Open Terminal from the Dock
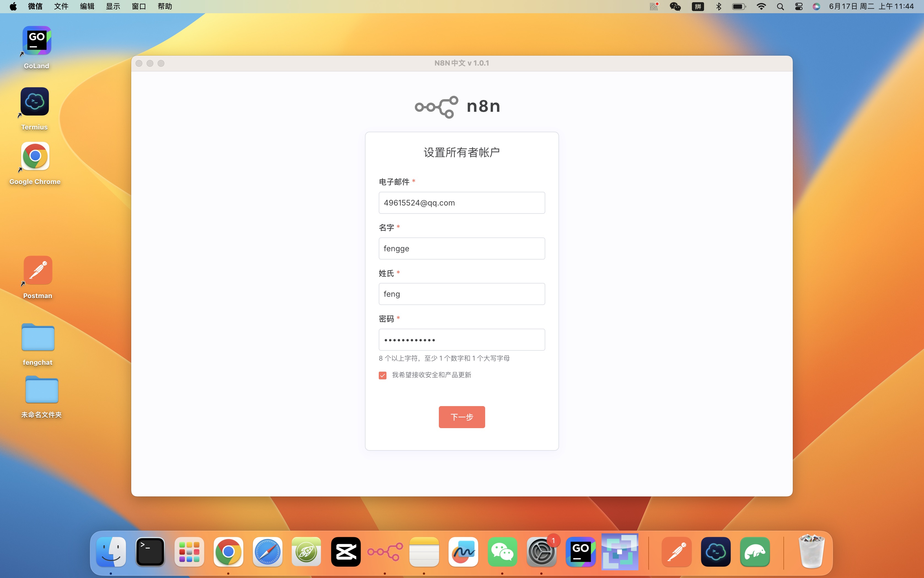This screenshot has height=578, width=924. click(x=150, y=552)
